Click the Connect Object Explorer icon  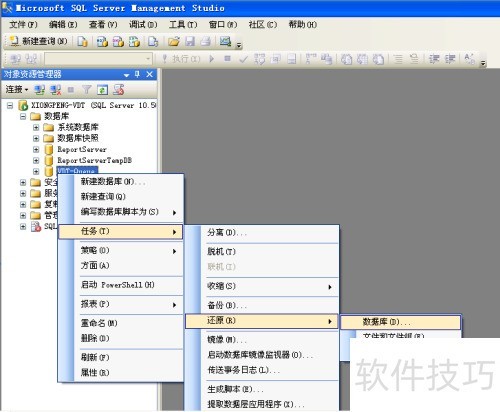pyautogui.click(x=40, y=89)
